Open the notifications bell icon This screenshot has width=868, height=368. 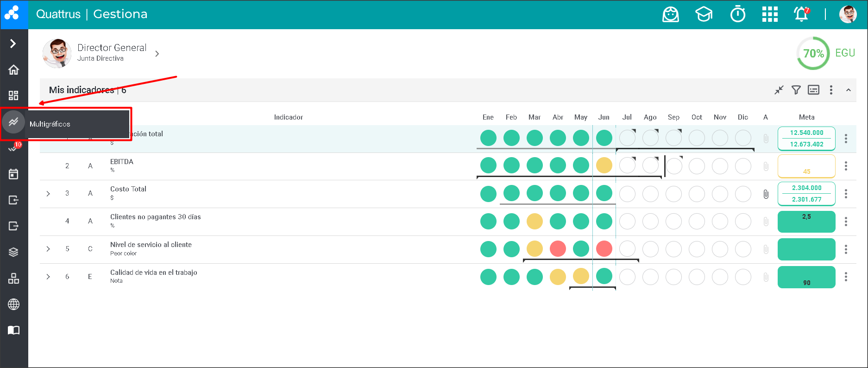point(801,14)
